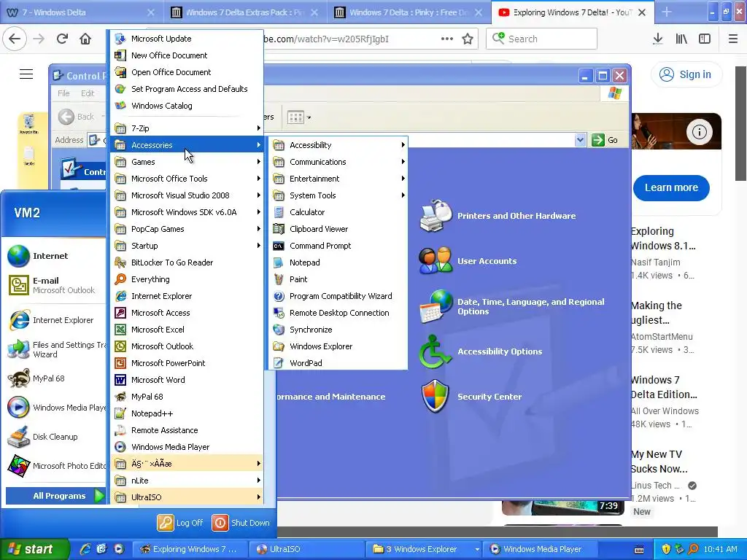Expand the 7-Zip program folder

[187, 128]
